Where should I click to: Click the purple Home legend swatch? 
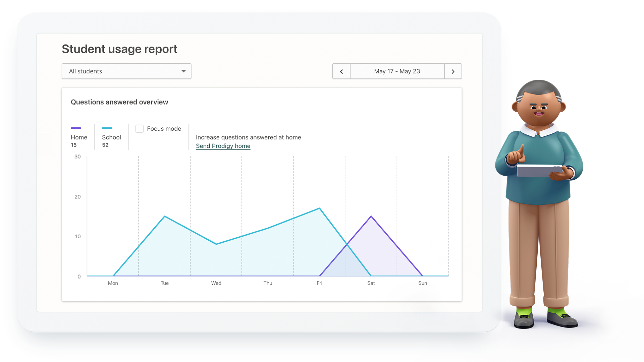76,128
